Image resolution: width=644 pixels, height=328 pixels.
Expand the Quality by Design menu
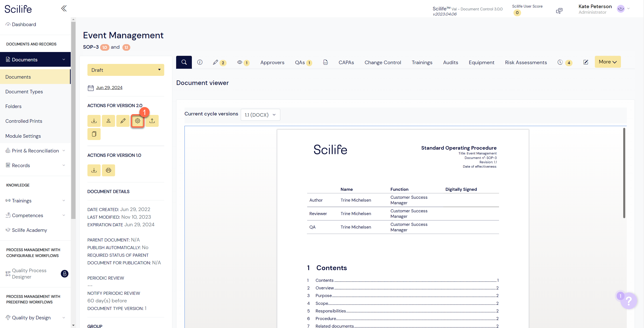pos(64,318)
